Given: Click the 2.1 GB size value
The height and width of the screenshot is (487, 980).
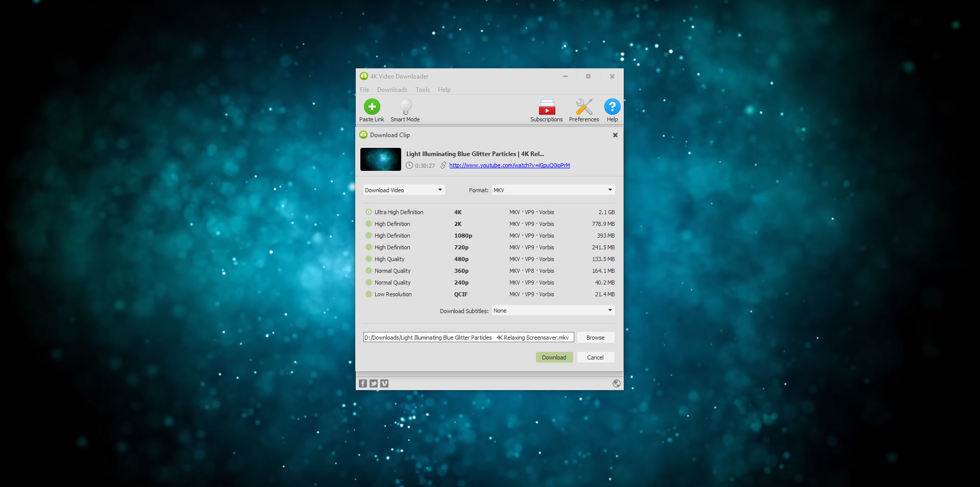Looking at the screenshot, I should [x=607, y=212].
